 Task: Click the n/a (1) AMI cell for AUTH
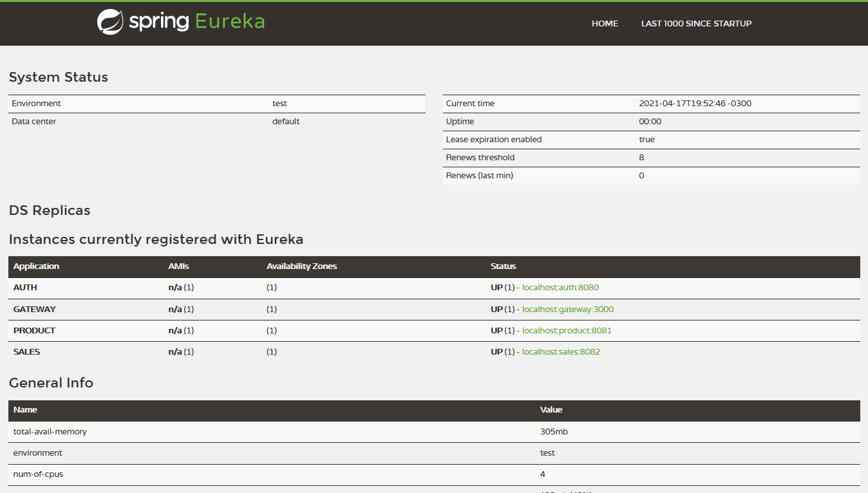pos(181,288)
